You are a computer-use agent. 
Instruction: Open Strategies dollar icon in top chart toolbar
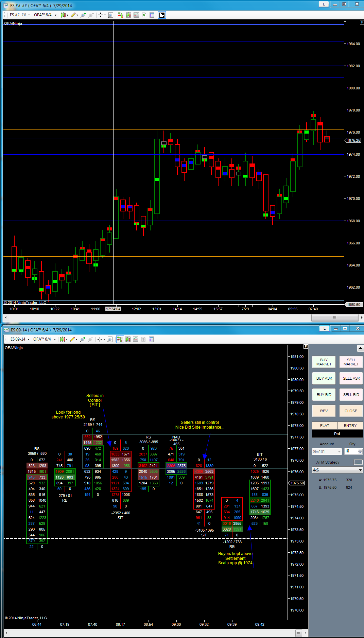click(144, 15)
